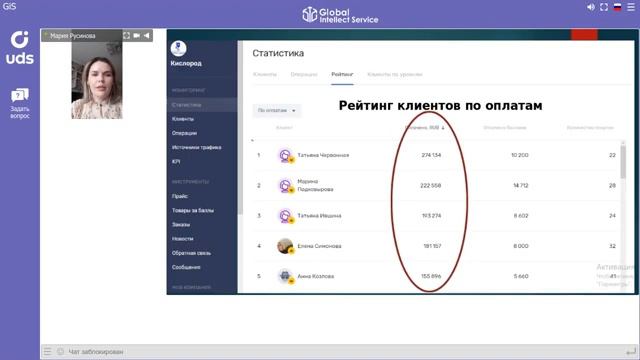Open client Анна Козлова
The width and height of the screenshot is (640, 360).
[316, 276]
